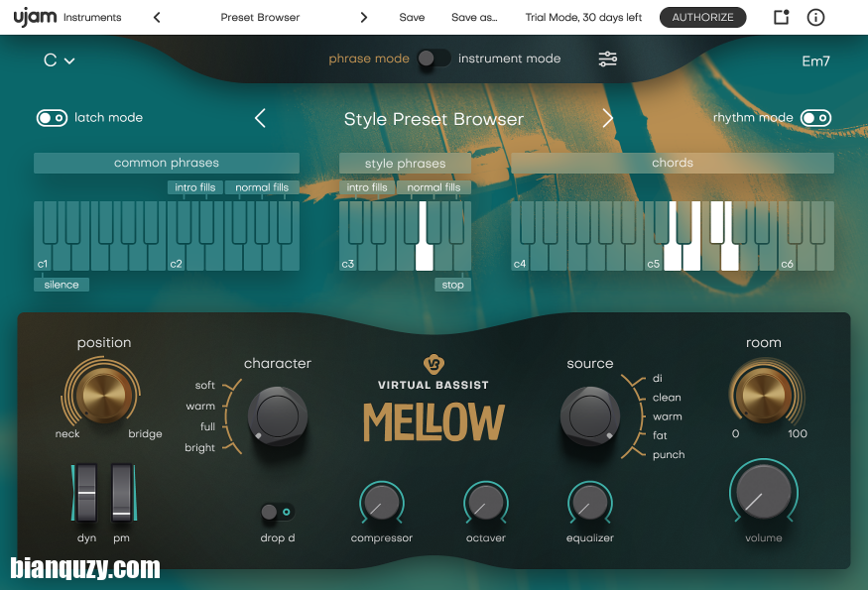The image size is (868, 590).
Task: Click the bridge label under position
Action: (145, 434)
